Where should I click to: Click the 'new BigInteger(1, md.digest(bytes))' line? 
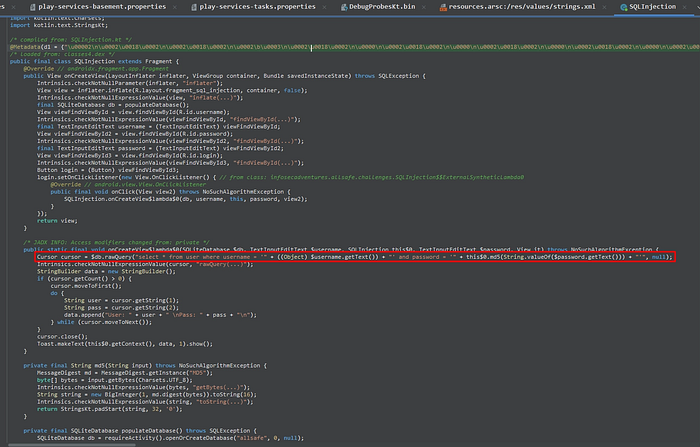click(x=146, y=395)
